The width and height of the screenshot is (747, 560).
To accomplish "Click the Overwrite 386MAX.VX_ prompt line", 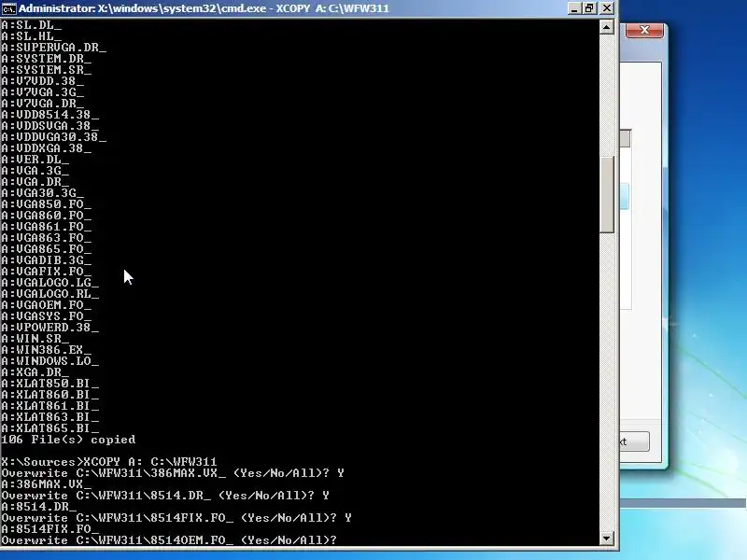I will click(x=173, y=473).
